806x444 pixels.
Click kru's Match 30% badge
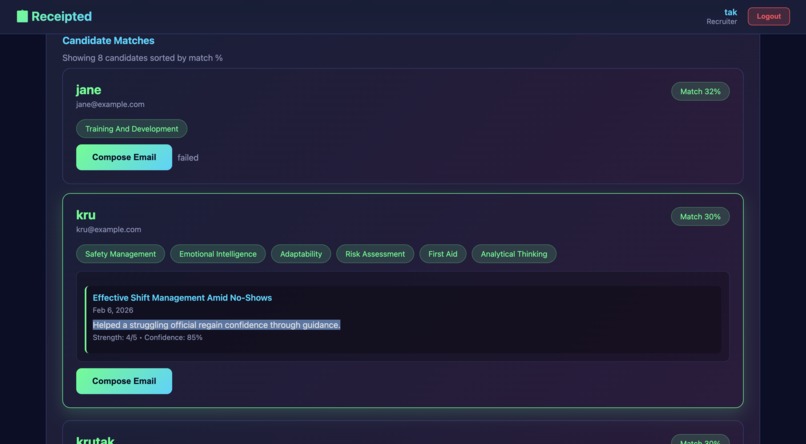(x=700, y=217)
